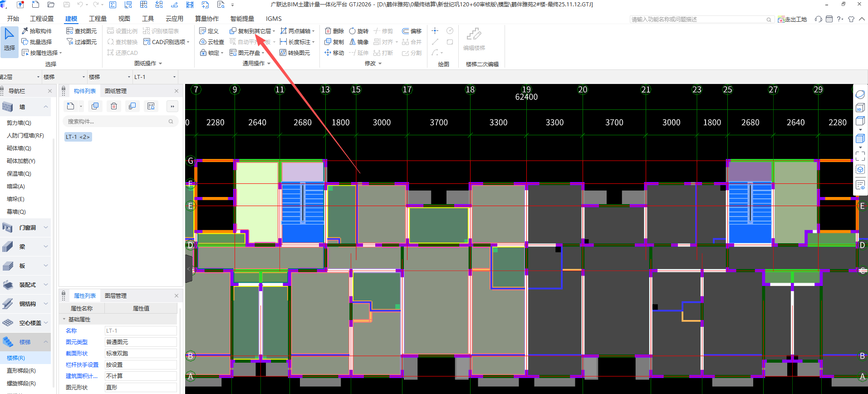Click the delete component trash icon

(114, 106)
